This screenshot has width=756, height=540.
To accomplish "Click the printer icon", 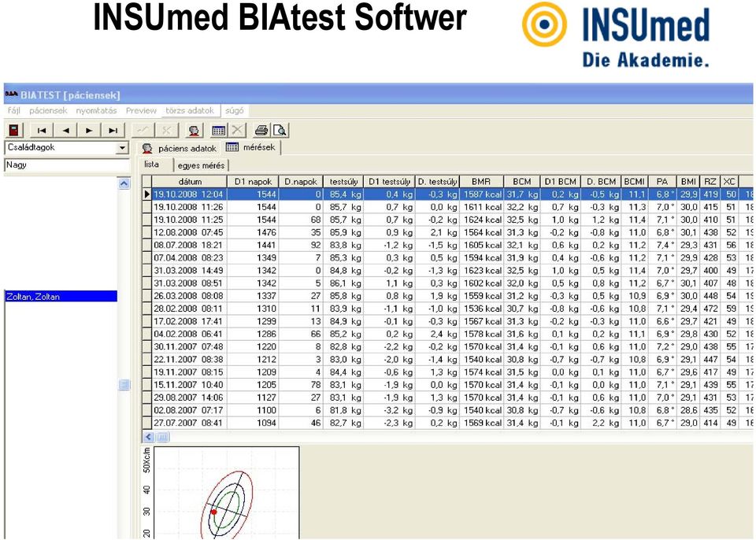I will 261,130.
